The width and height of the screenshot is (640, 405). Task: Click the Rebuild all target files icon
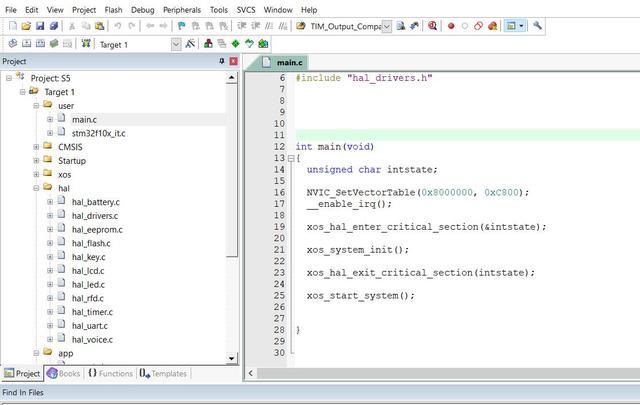click(40, 43)
